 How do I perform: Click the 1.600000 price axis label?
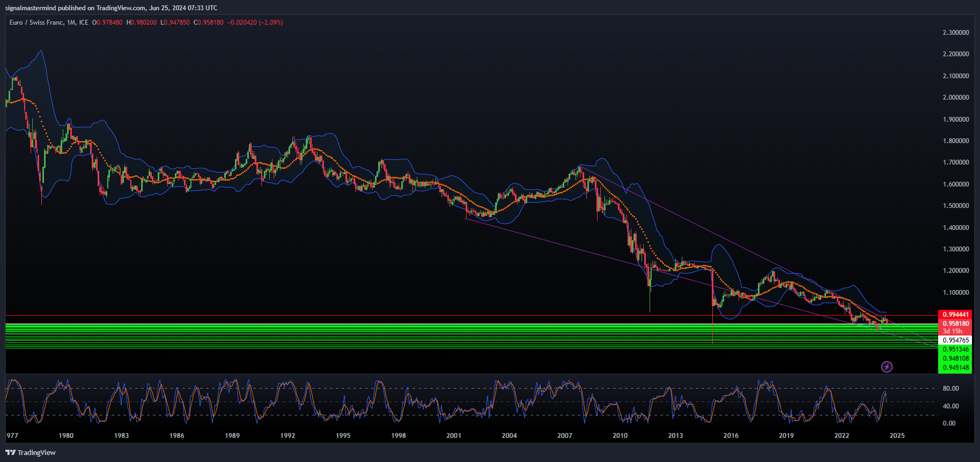(x=956, y=184)
